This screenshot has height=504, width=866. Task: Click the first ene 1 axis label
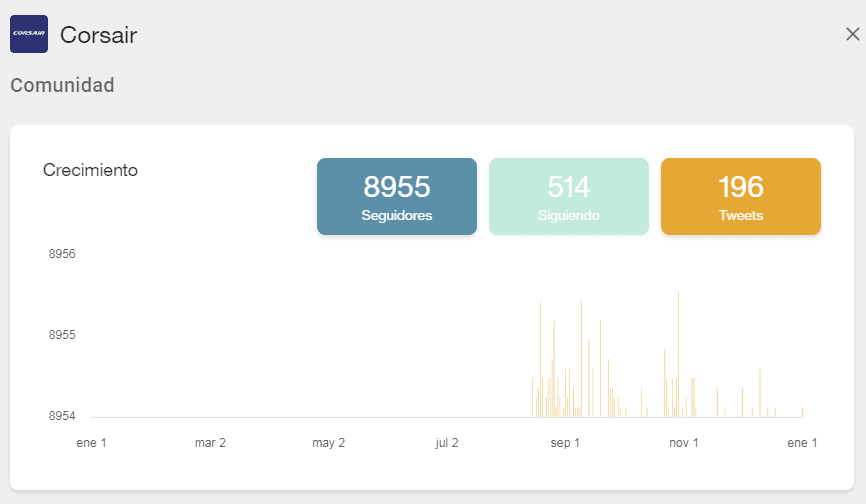tap(91, 443)
